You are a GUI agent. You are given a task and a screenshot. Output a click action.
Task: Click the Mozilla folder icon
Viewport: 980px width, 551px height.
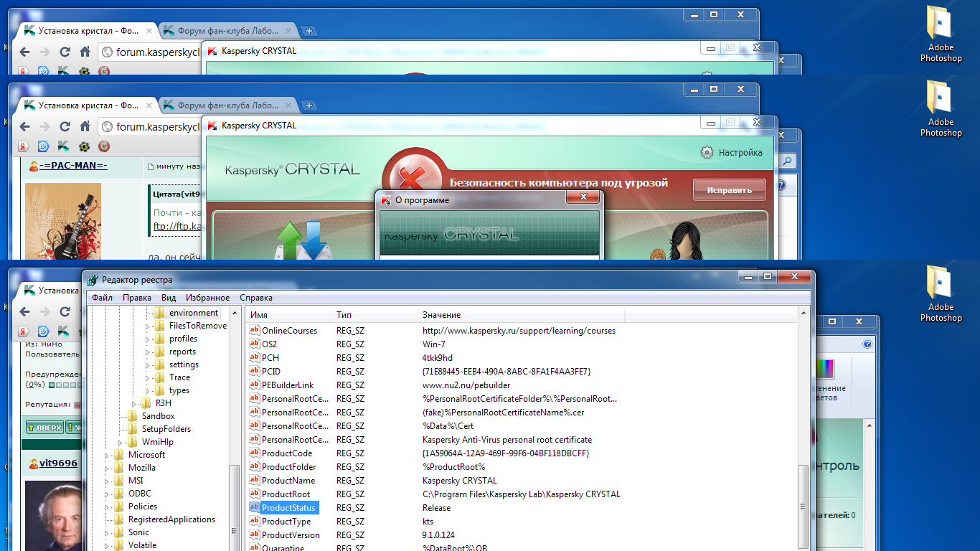tap(119, 468)
